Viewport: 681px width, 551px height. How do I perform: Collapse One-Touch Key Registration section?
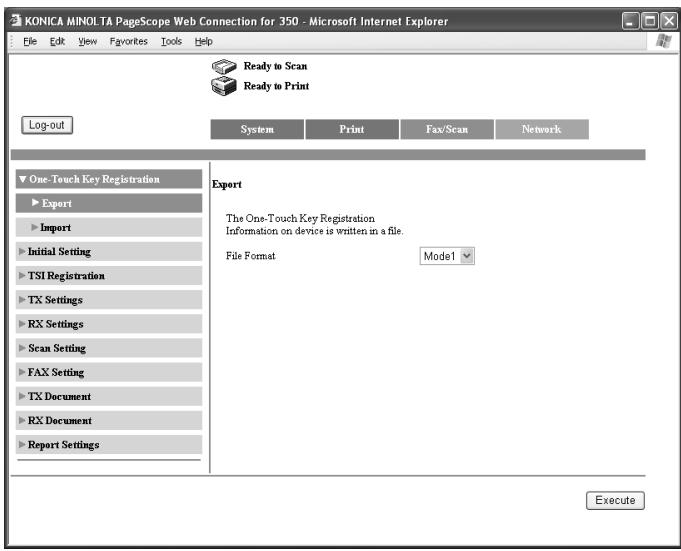pos(109,179)
